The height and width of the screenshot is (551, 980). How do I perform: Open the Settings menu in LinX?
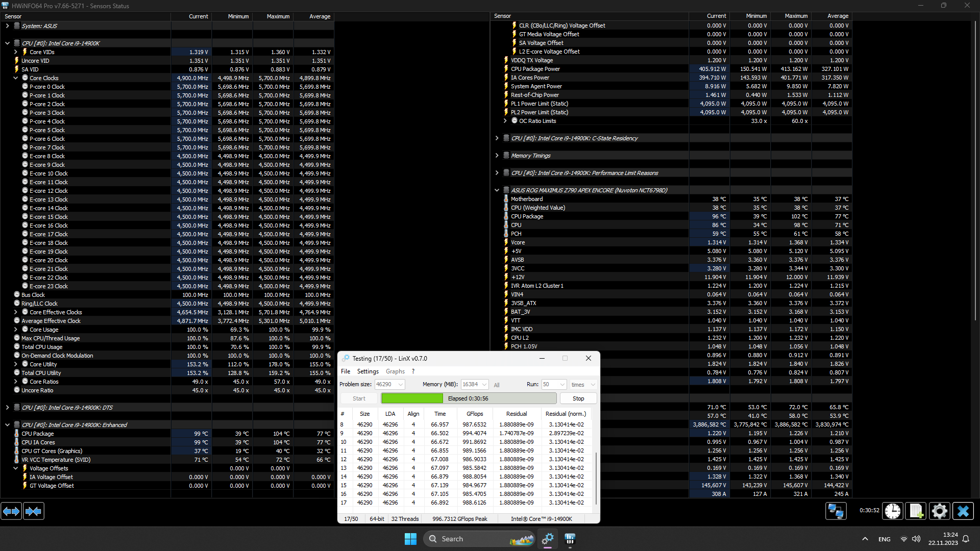(x=367, y=371)
